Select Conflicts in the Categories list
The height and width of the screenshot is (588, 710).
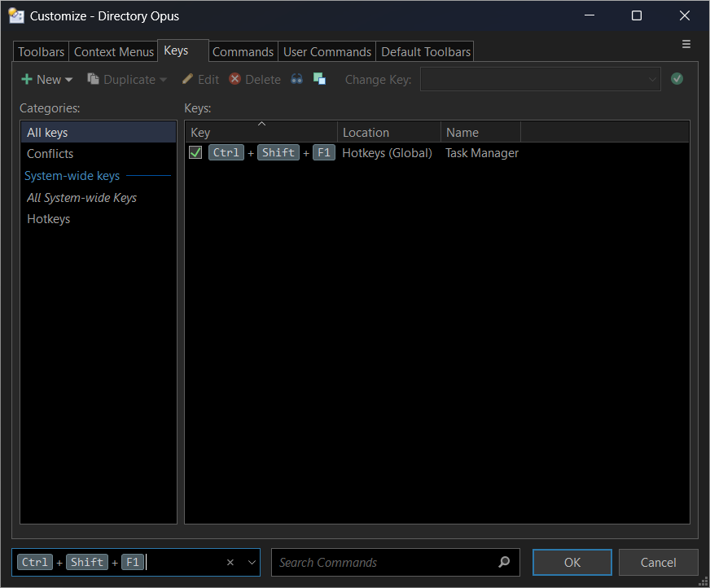coord(50,154)
